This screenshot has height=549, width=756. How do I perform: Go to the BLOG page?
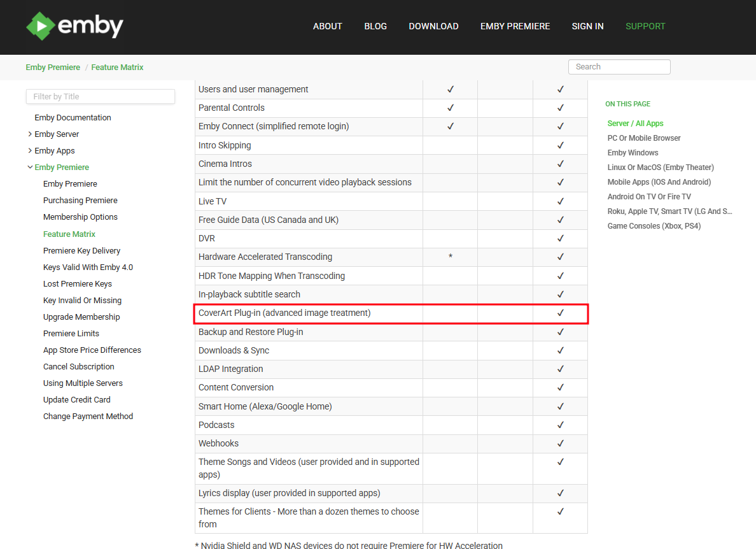point(375,26)
